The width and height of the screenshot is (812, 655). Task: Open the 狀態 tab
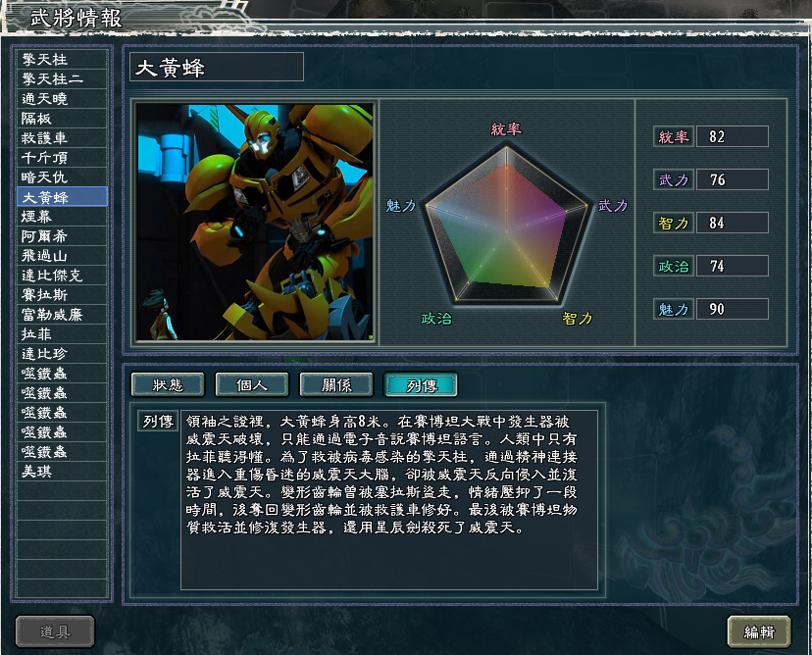[x=168, y=384]
